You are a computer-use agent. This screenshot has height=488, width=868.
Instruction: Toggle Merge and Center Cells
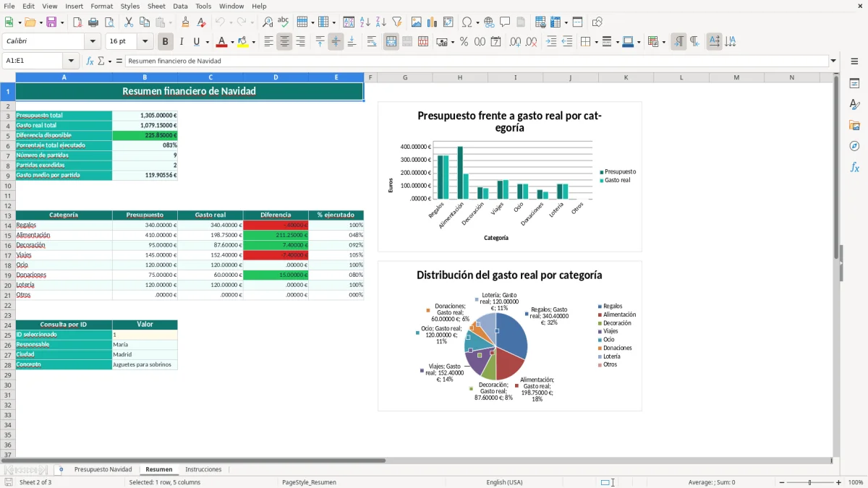click(391, 42)
